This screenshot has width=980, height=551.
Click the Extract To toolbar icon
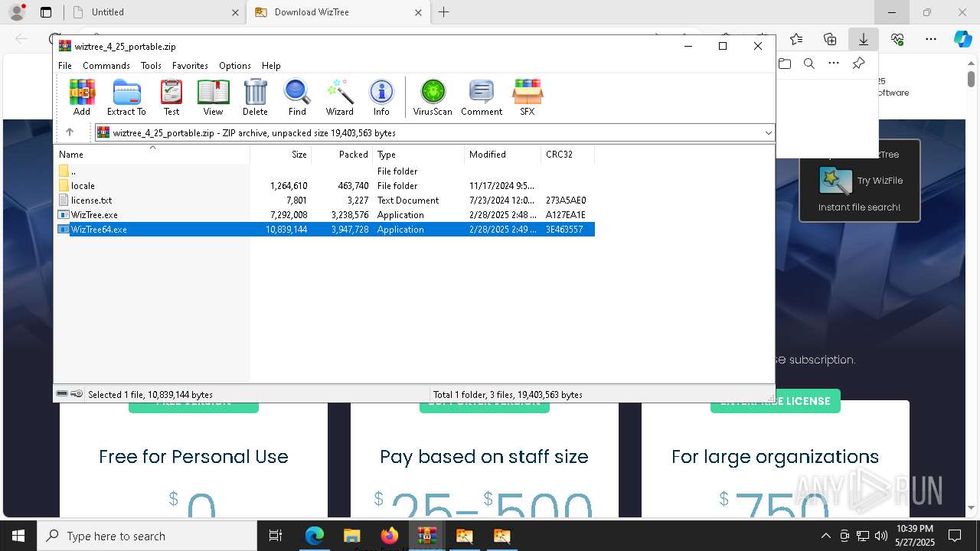point(126,97)
